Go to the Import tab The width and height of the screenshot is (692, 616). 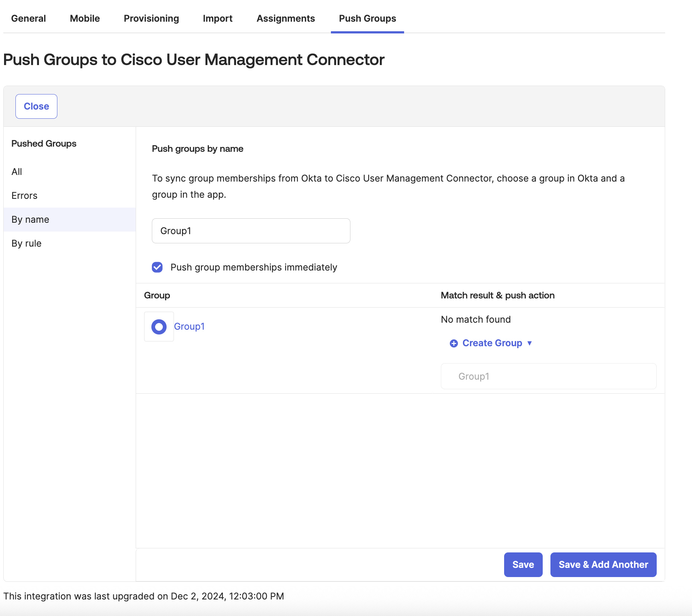[x=218, y=18]
